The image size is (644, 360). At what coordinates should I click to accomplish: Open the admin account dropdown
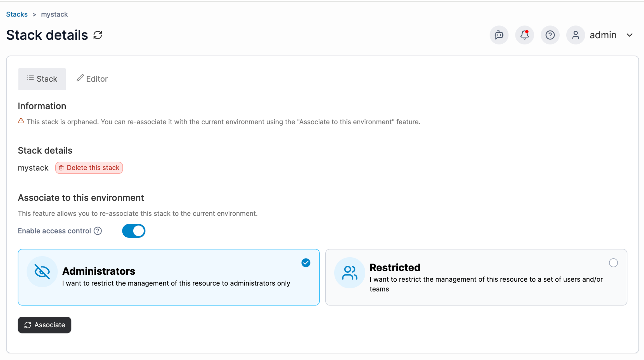(x=603, y=35)
